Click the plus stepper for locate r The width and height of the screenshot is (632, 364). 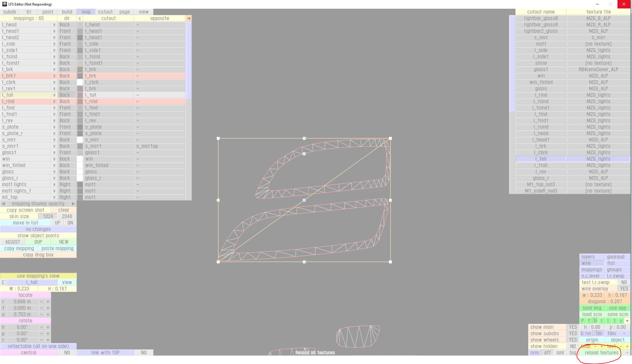(x=48, y=302)
